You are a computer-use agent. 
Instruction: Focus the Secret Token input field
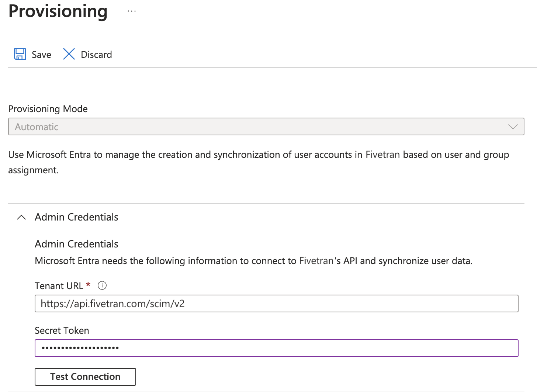(x=277, y=348)
